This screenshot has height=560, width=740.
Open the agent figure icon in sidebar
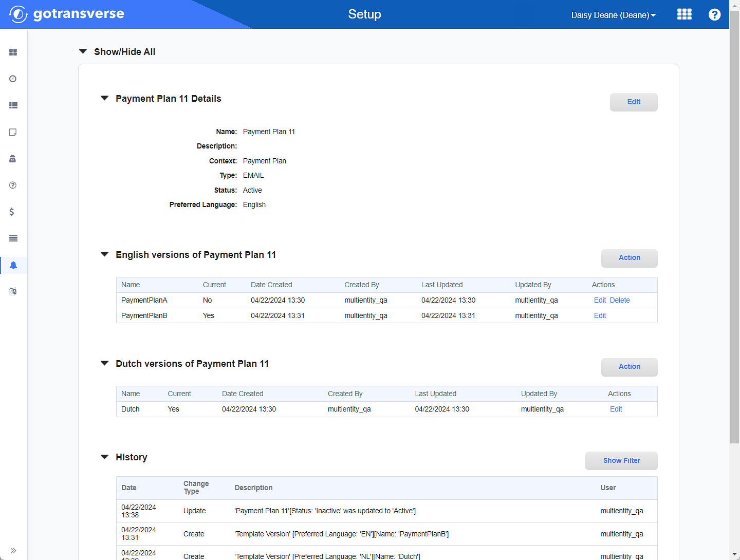pos(13,159)
